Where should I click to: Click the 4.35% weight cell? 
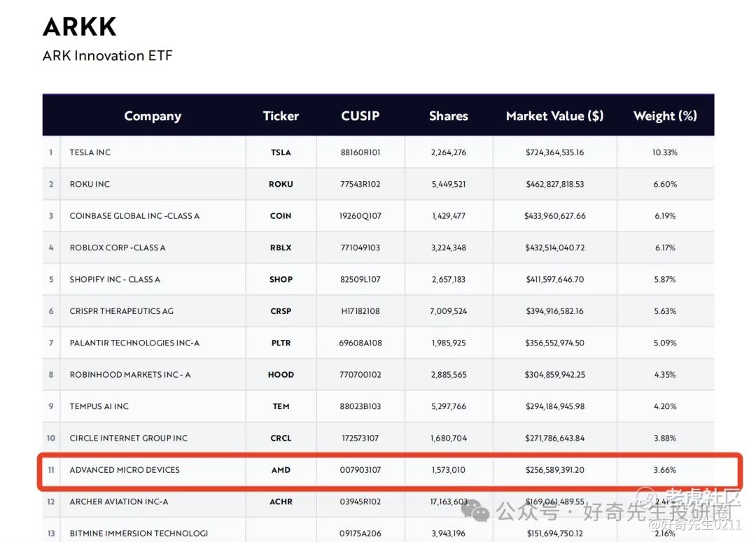[665, 375]
